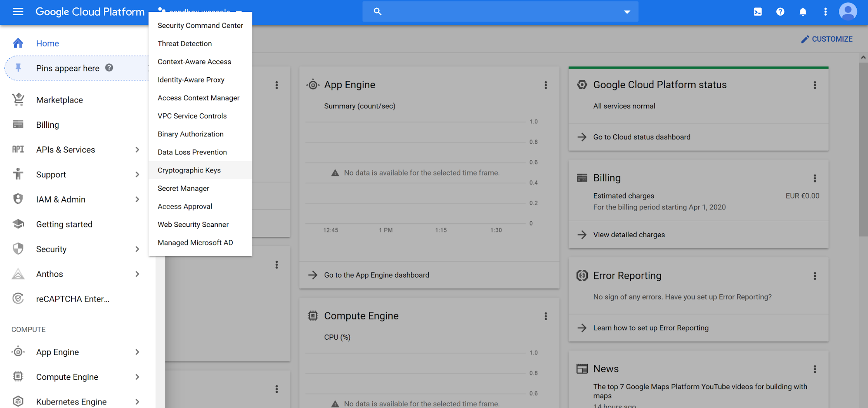Click the page vertical scrollbar thumb
The width and height of the screenshot is (868, 408).
click(863, 149)
